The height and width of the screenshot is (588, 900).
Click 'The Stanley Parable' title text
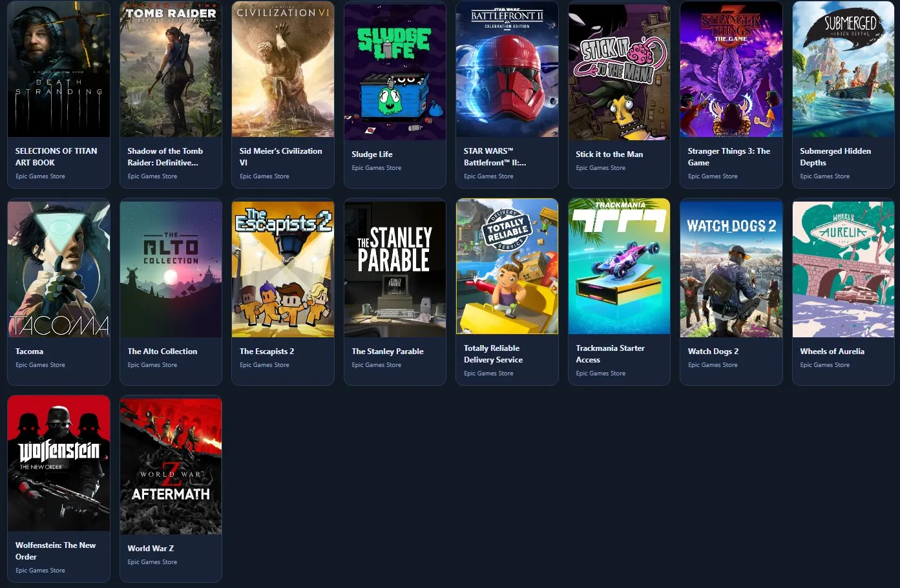pyautogui.click(x=388, y=352)
